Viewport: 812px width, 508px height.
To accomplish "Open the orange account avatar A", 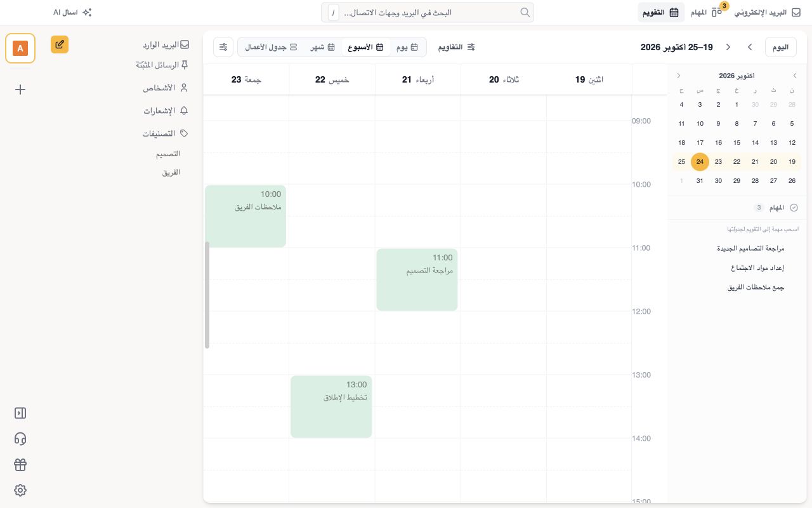I will pos(20,48).
